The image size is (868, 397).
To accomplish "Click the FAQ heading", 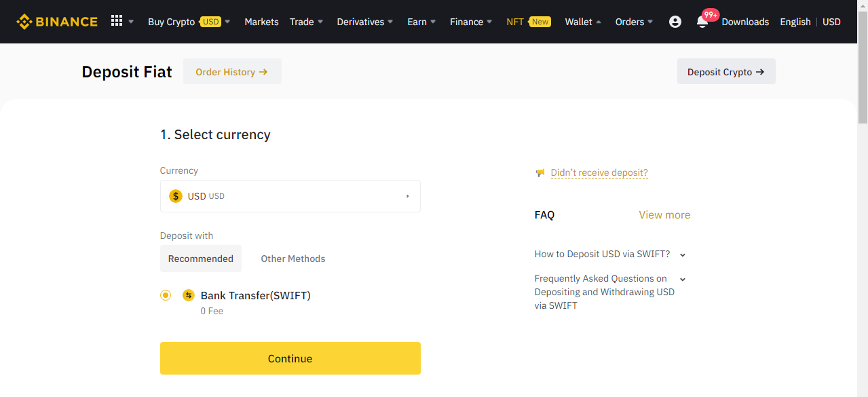I will (544, 214).
